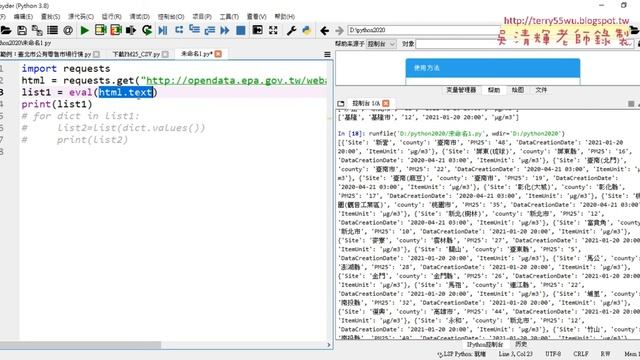Image resolution: width=640 pixels, height=360 pixels.
Task: Open the 編輯(E) menu
Action: click(23, 17)
